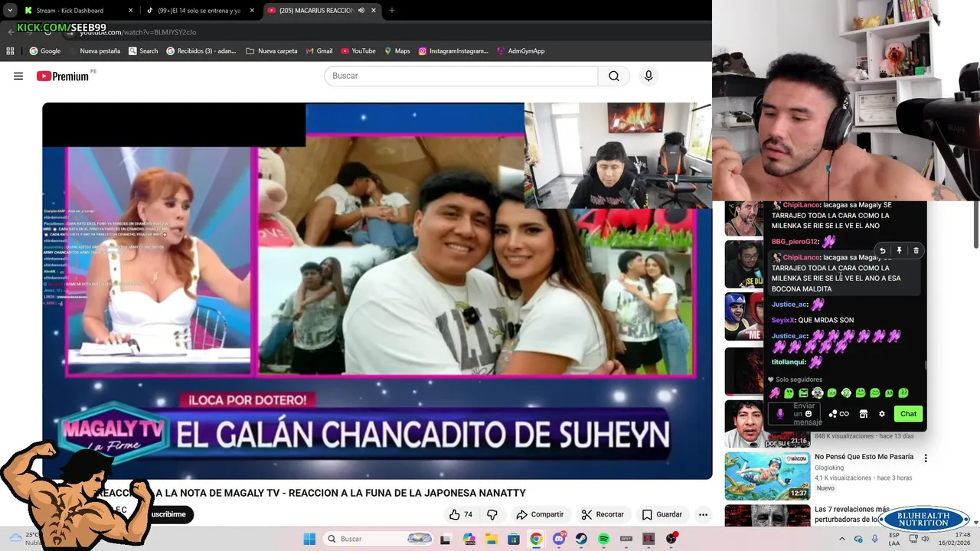Open File Explorer from the taskbar

(x=491, y=539)
